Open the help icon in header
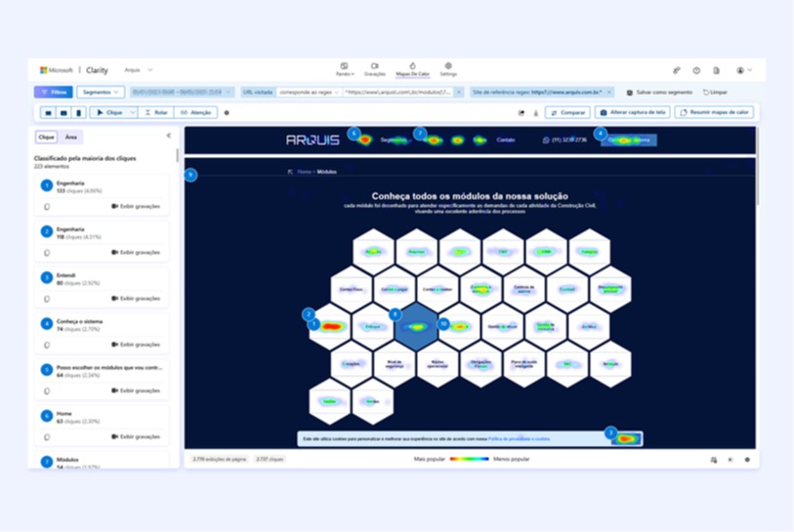 [696, 70]
